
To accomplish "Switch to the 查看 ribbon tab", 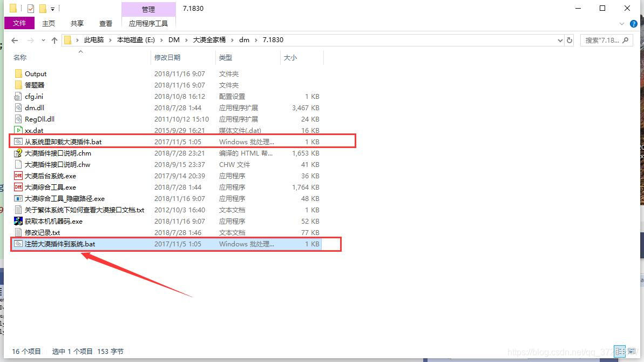I will pyautogui.click(x=106, y=23).
